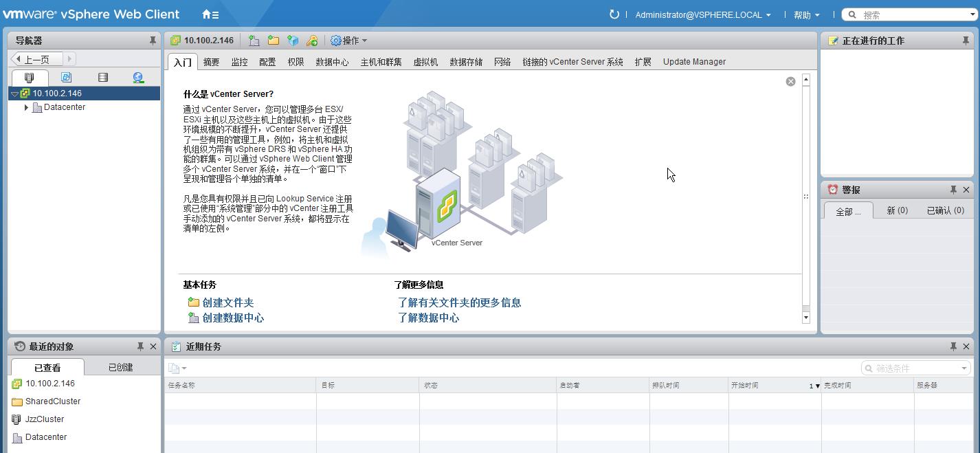Switch to the 权限 tab
The image size is (980, 453).
tap(296, 62)
